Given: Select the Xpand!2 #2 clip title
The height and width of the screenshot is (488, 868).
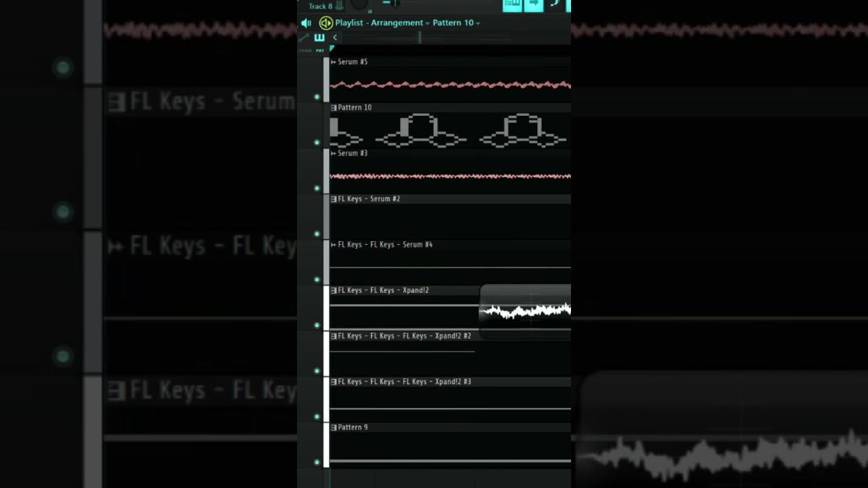Looking at the screenshot, I should [x=404, y=336].
